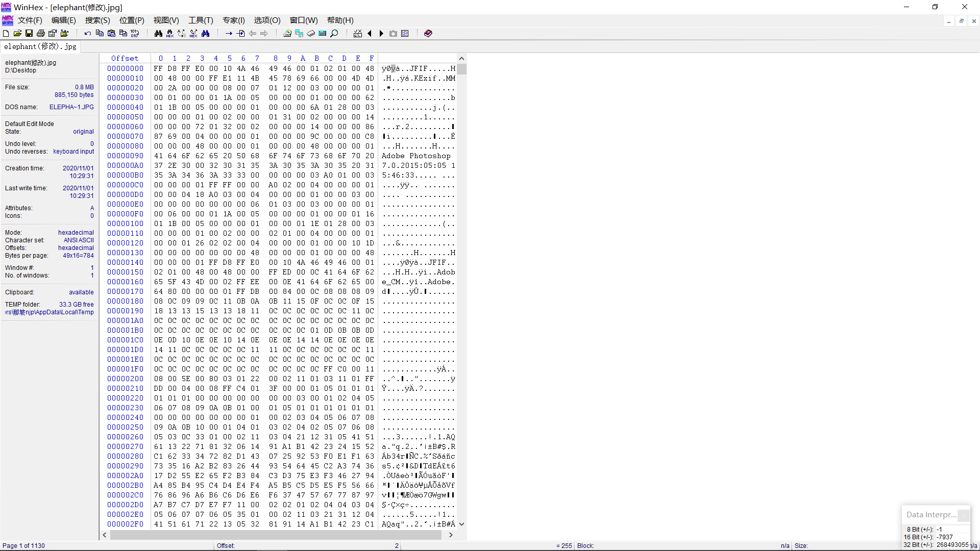Open folder icon next to properties

(64, 34)
